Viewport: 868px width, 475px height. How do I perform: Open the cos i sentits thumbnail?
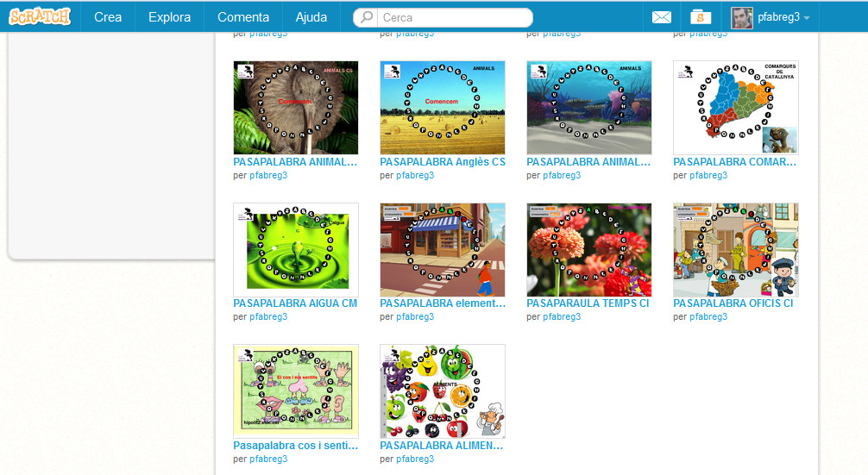pyautogui.click(x=296, y=391)
